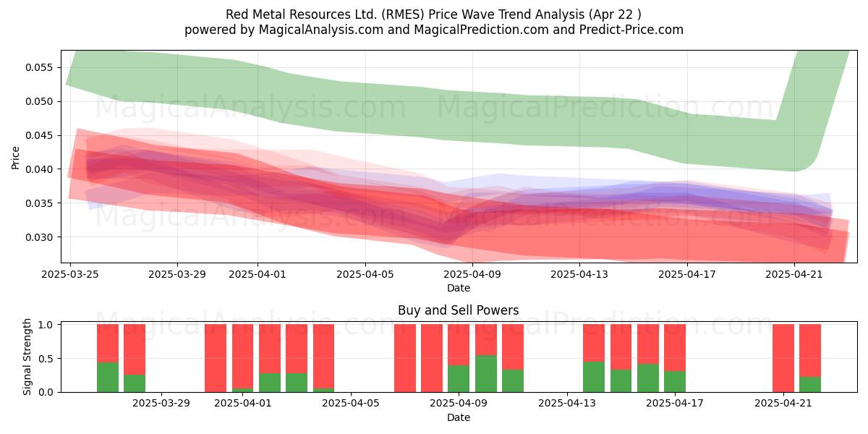Select the 'Price' y-axis label

pyautogui.click(x=16, y=157)
